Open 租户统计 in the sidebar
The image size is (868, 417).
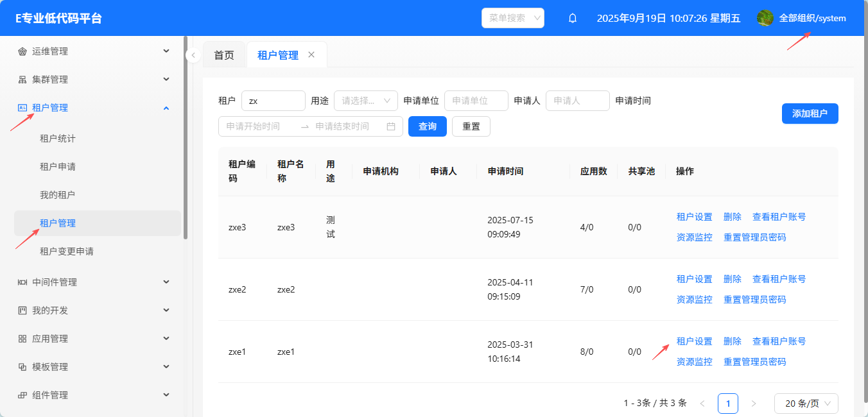point(58,139)
